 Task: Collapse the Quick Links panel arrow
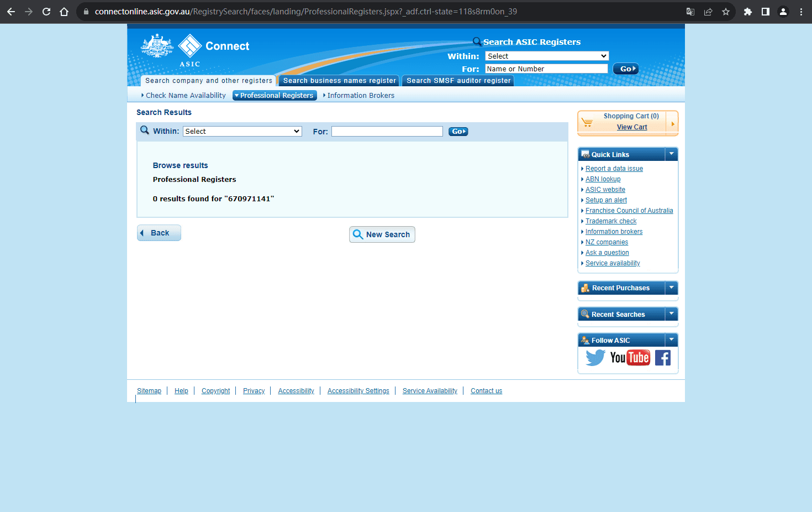(672, 154)
